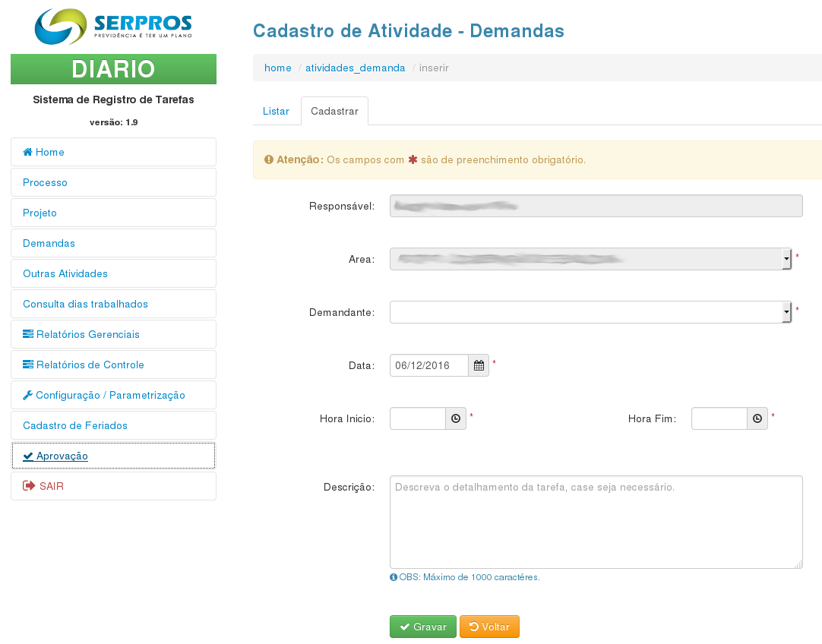
Task: Focus the Descrição text area
Action: 596,522
